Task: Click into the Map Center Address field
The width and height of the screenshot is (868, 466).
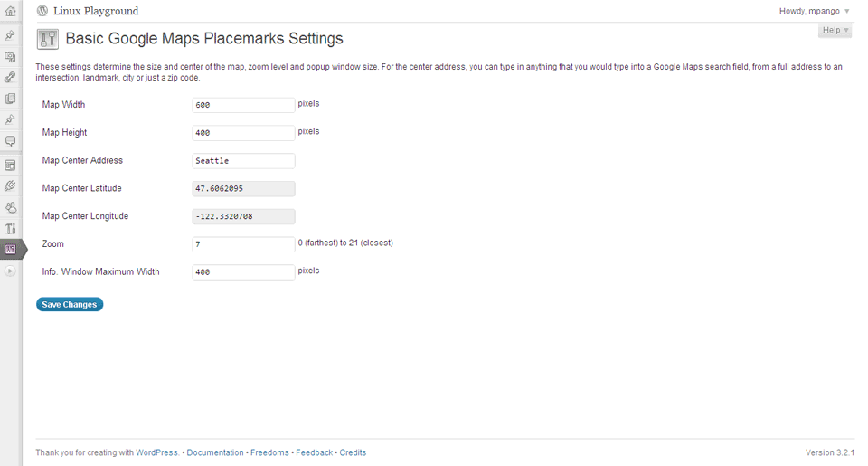Action: pos(243,161)
